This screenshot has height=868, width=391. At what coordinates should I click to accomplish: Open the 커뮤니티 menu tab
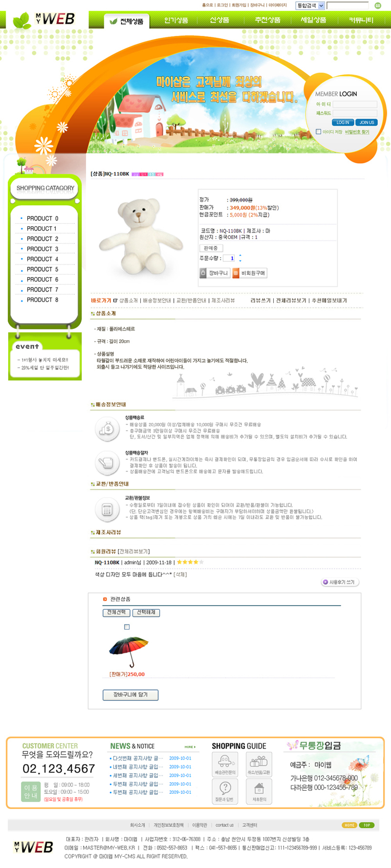click(x=361, y=21)
